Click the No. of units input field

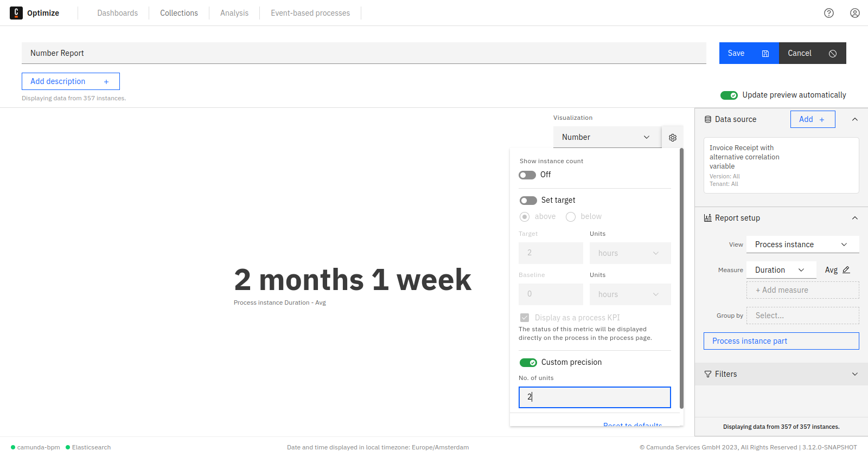[594, 397]
